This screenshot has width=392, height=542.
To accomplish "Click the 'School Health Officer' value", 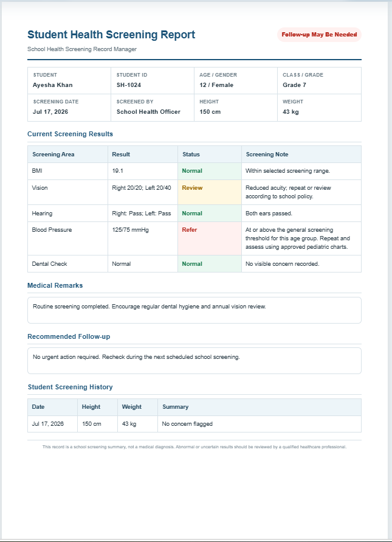I will pos(148,112).
